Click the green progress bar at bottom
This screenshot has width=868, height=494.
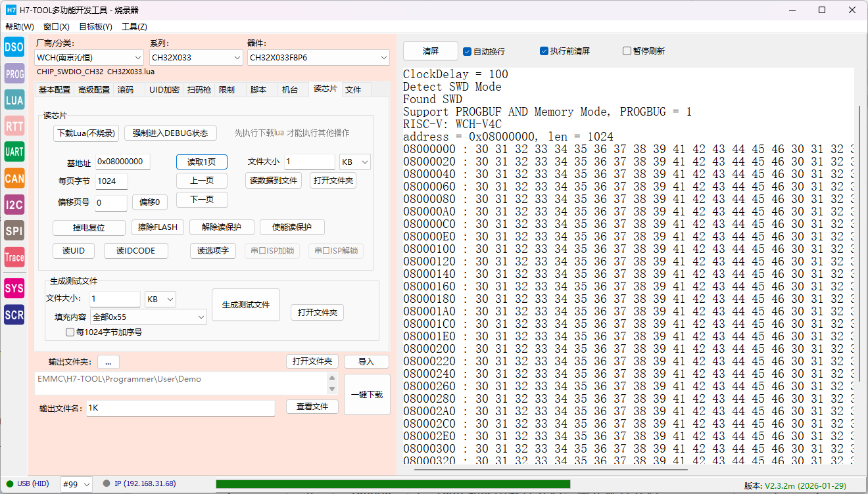(393, 484)
